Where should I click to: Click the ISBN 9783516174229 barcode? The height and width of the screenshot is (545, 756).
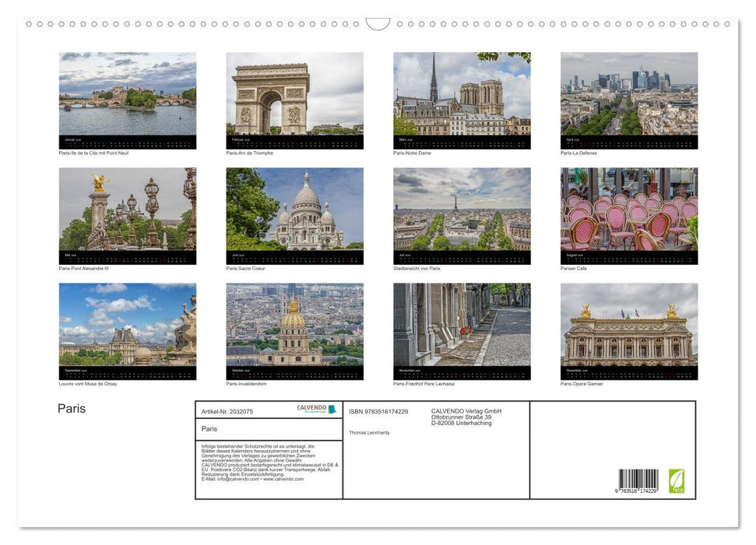click(638, 479)
